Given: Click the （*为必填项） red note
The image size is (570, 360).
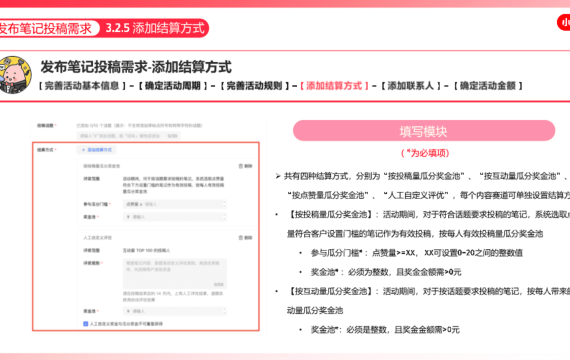Looking at the screenshot, I should [x=425, y=153].
